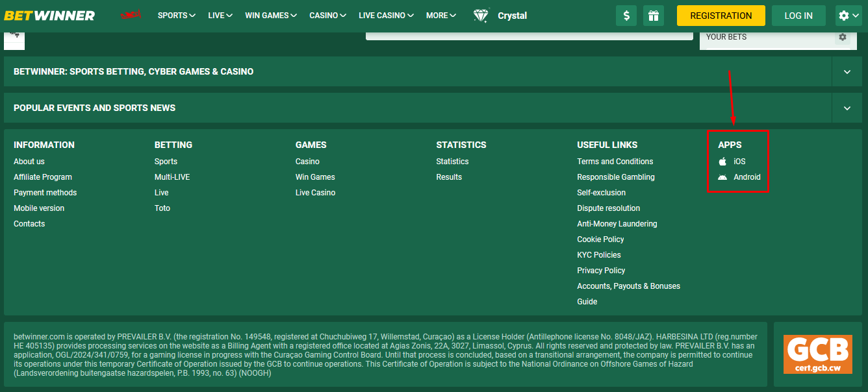868x392 pixels.
Task: Switch to Mobile version
Action: click(39, 208)
